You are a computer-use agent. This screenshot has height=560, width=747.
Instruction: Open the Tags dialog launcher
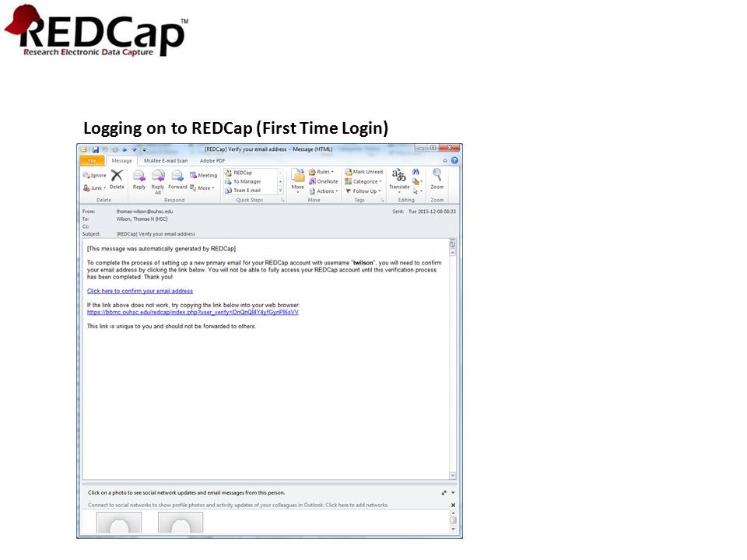pos(382,201)
